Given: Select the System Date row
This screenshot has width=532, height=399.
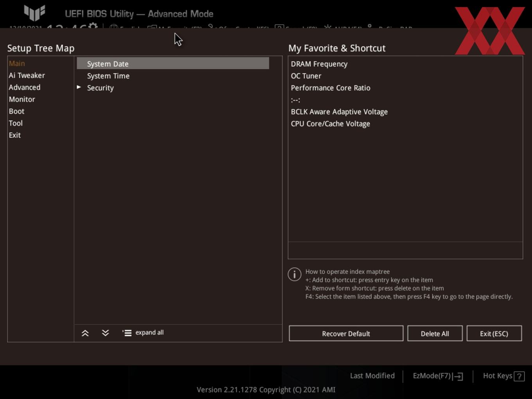Looking at the screenshot, I should click(173, 63).
